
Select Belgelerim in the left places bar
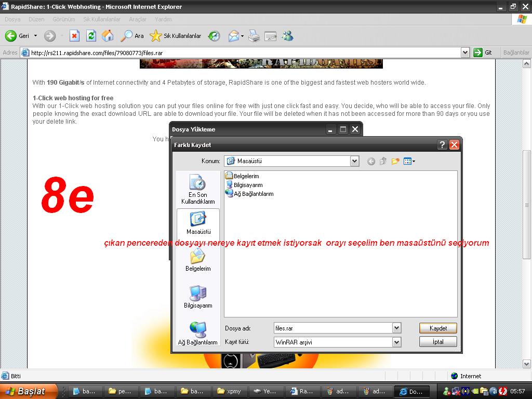click(x=198, y=260)
